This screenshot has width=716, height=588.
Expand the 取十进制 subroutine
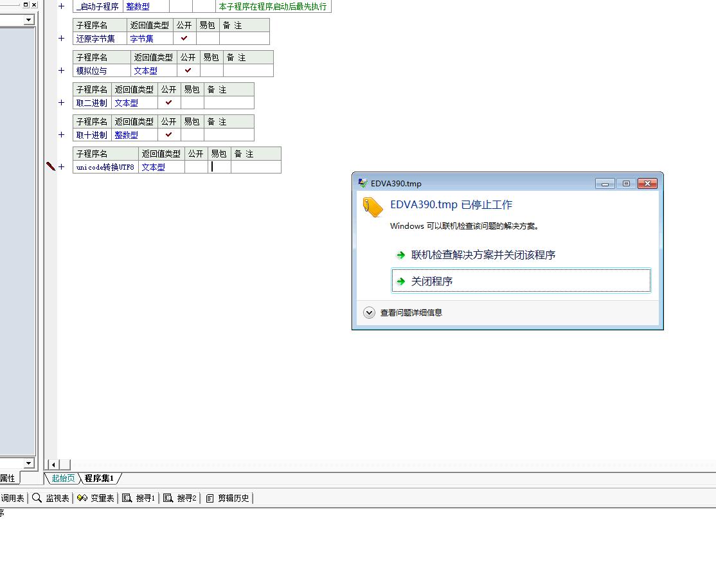[x=62, y=135]
